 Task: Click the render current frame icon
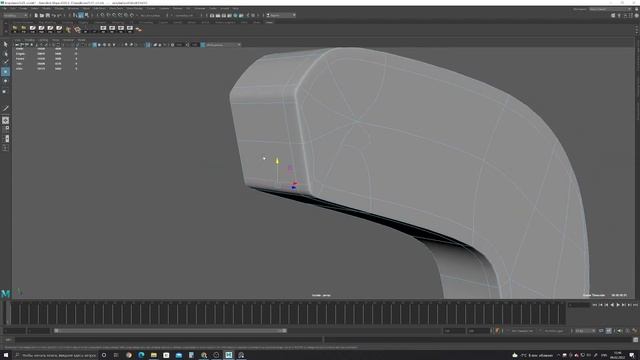218,16
